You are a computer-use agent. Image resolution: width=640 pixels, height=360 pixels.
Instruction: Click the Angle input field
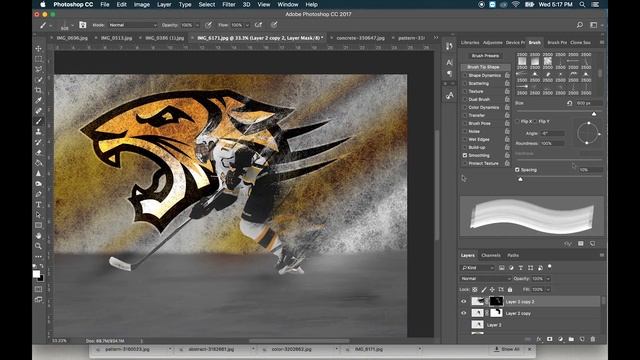click(x=553, y=133)
